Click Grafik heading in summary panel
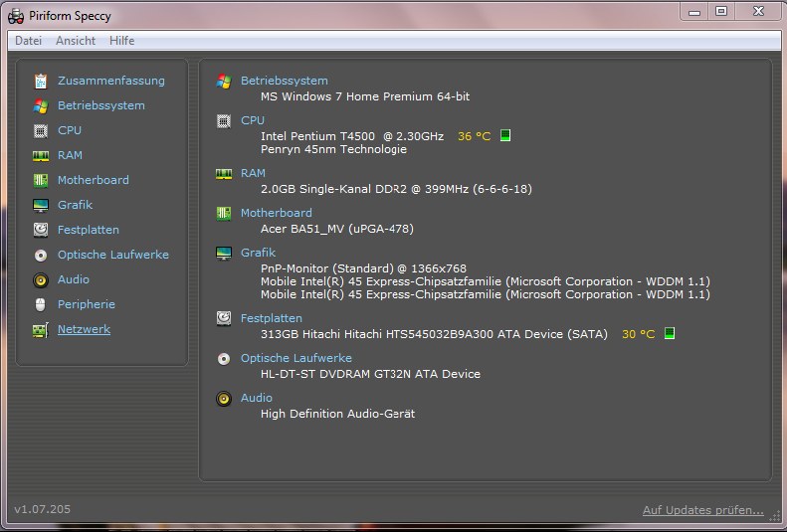Image resolution: width=787 pixels, height=532 pixels. pyautogui.click(x=258, y=253)
